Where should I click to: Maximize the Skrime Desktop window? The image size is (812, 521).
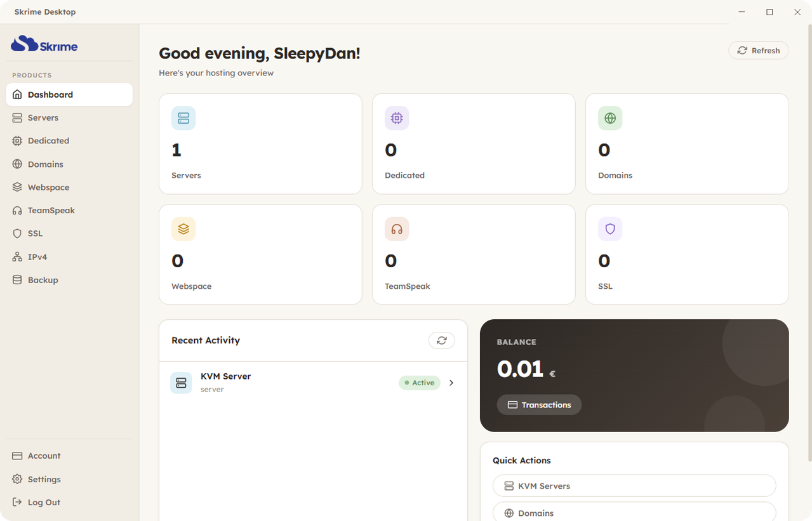click(x=769, y=12)
